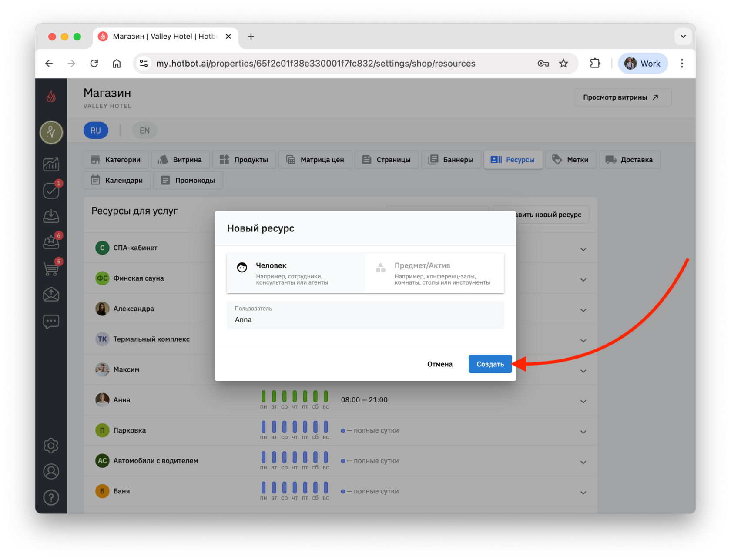Open the Доставка tab
Screen dimensions: 731x560
pyautogui.click(x=630, y=160)
